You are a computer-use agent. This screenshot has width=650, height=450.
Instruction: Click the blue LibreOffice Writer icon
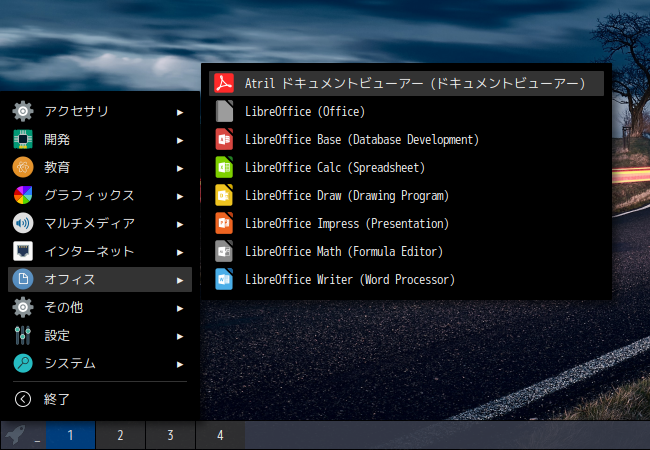coord(224,279)
